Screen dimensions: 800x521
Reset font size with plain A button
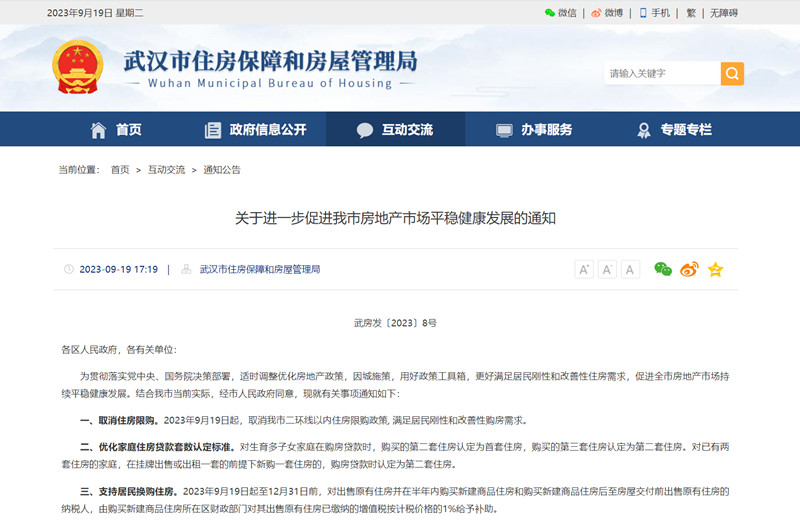tap(630, 269)
